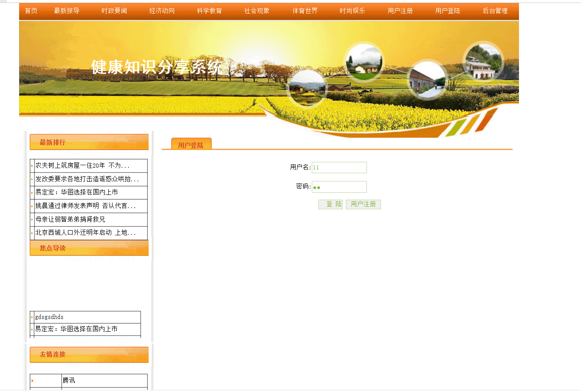Select 经济动向 from the top menu
The height and width of the screenshot is (392, 581).
click(162, 11)
